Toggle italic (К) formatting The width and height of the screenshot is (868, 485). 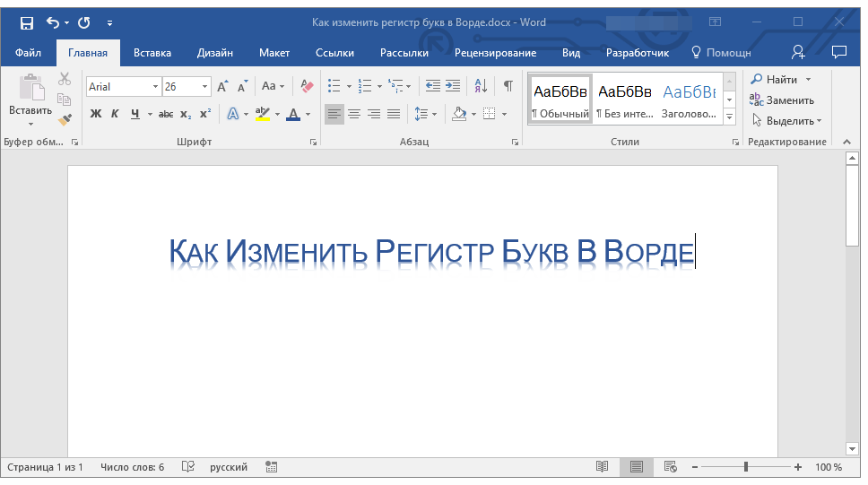coord(115,114)
